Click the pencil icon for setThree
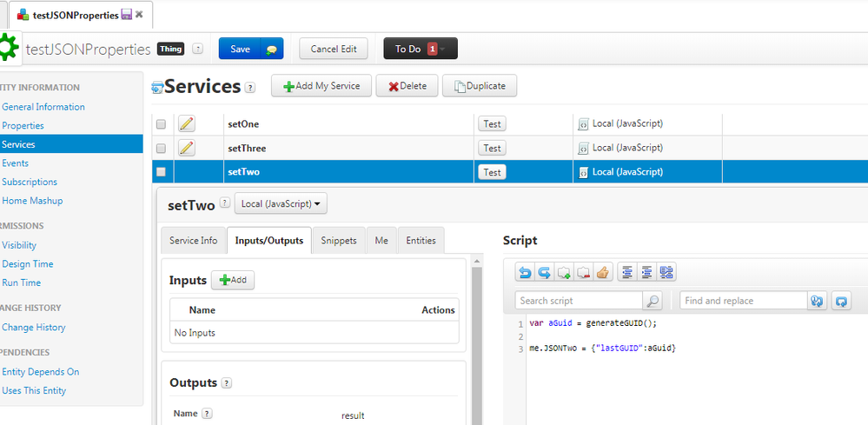The width and height of the screenshot is (868, 425). pyautogui.click(x=187, y=149)
